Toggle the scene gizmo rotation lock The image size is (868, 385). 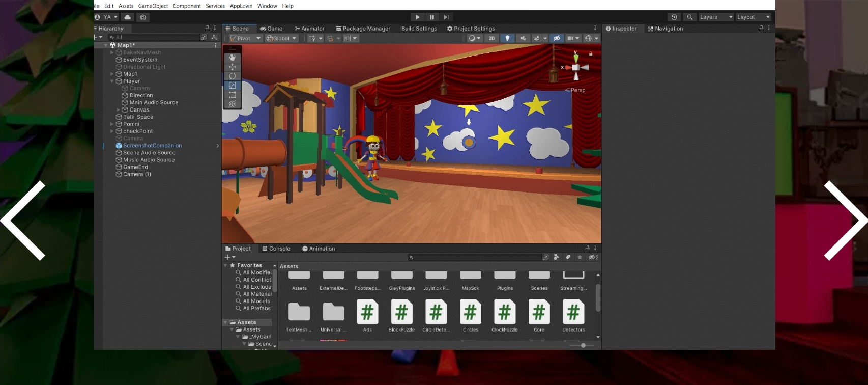pyautogui.click(x=591, y=53)
